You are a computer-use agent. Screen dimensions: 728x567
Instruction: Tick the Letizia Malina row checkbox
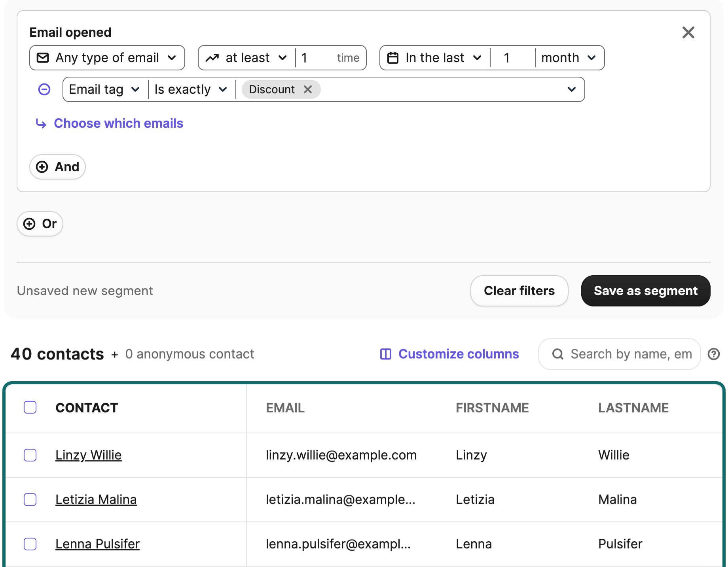30,499
